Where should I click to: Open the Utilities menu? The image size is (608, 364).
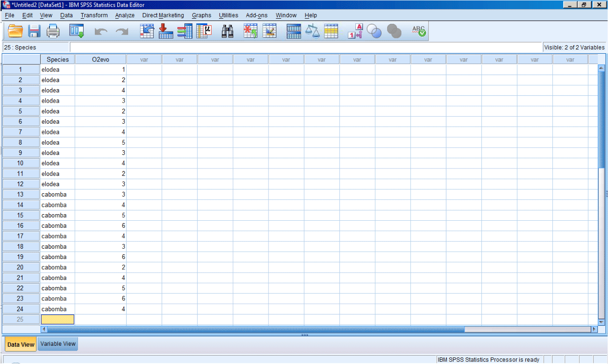[228, 15]
